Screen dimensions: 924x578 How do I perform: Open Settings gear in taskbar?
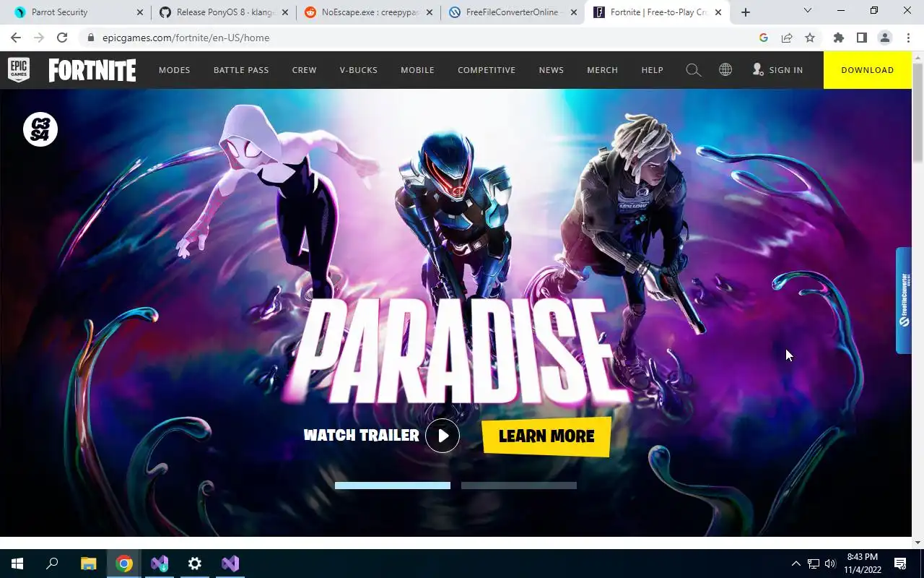tap(195, 564)
